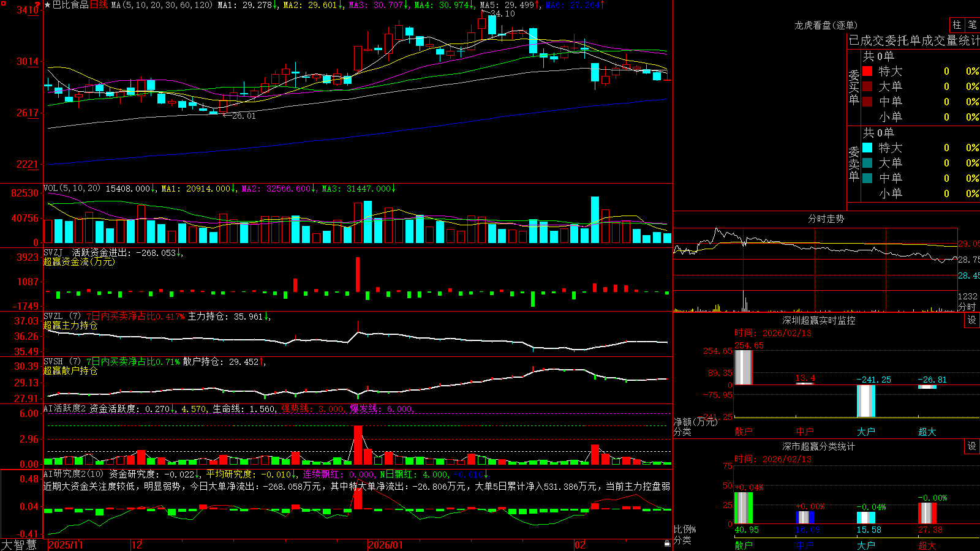
Task: Click the 委卖单 section label
Action: 854,163
